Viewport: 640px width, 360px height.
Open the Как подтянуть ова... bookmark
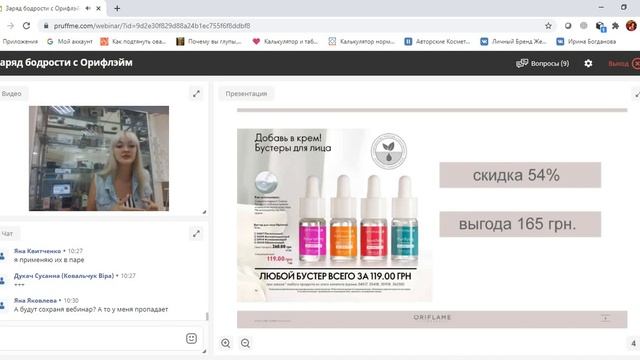[x=133, y=42]
